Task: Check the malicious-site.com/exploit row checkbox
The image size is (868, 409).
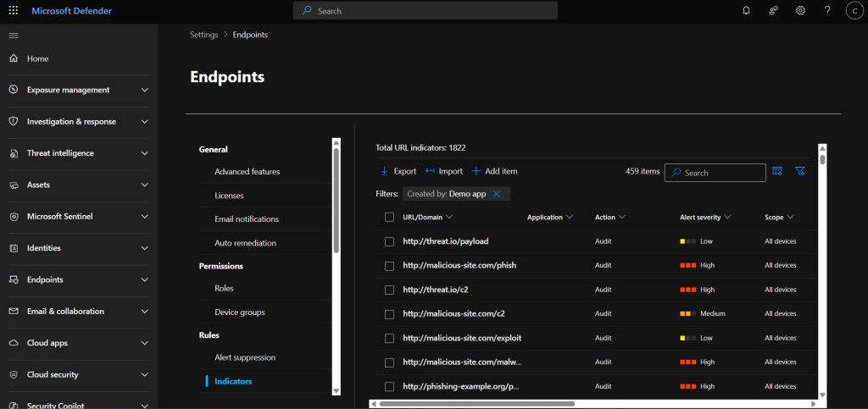Action: coord(389,338)
